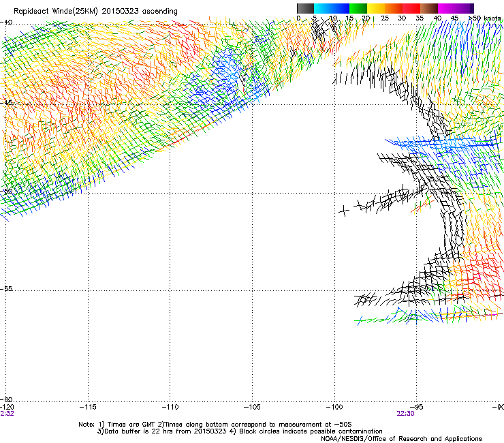Click the -110 longitude axis label
This screenshot has width=504, height=443.
[x=170, y=407]
